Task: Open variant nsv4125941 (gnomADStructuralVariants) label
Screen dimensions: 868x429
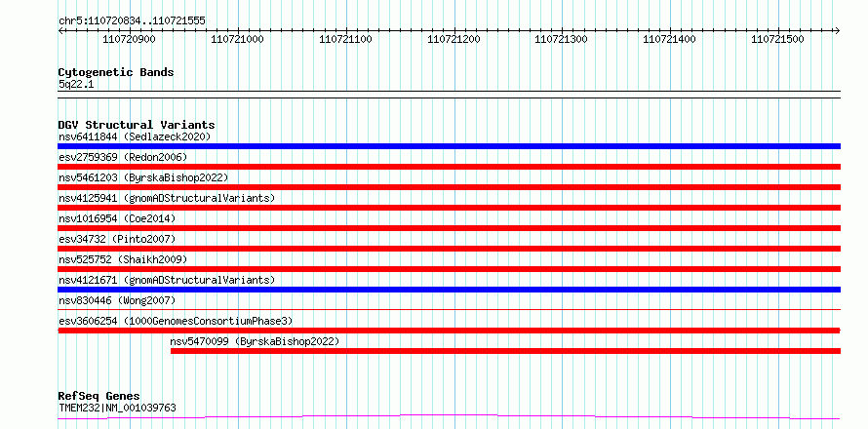Action: 167,198
